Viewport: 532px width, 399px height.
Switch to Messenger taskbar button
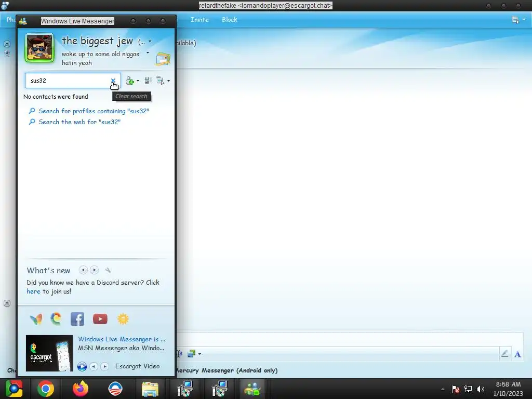[x=252, y=389]
